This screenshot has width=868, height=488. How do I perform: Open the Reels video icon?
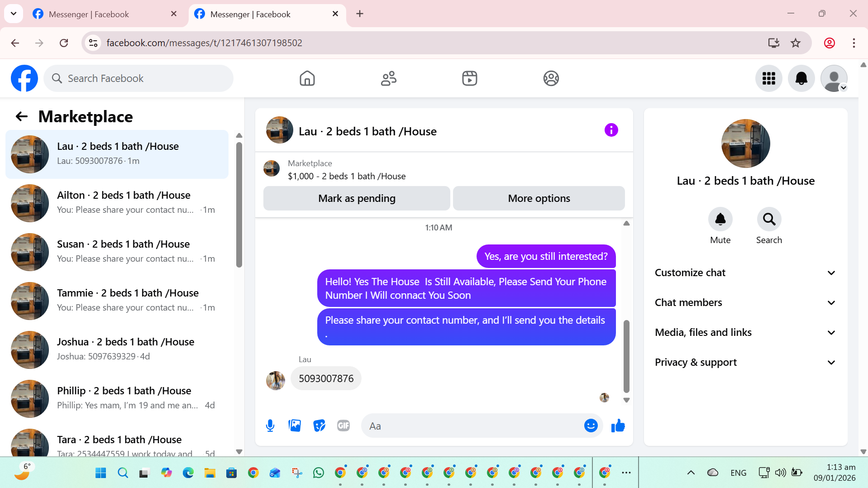[470, 78]
